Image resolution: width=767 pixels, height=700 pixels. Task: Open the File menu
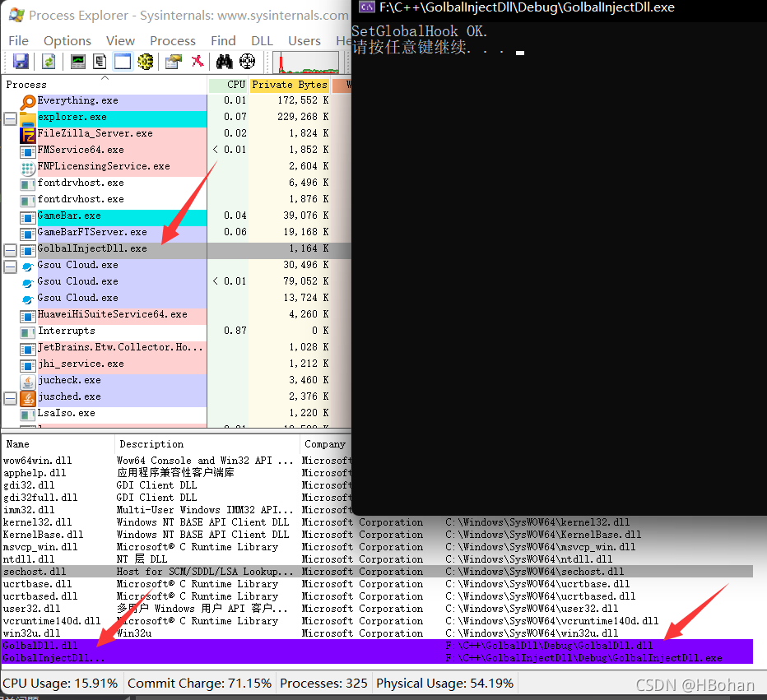(19, 40)
